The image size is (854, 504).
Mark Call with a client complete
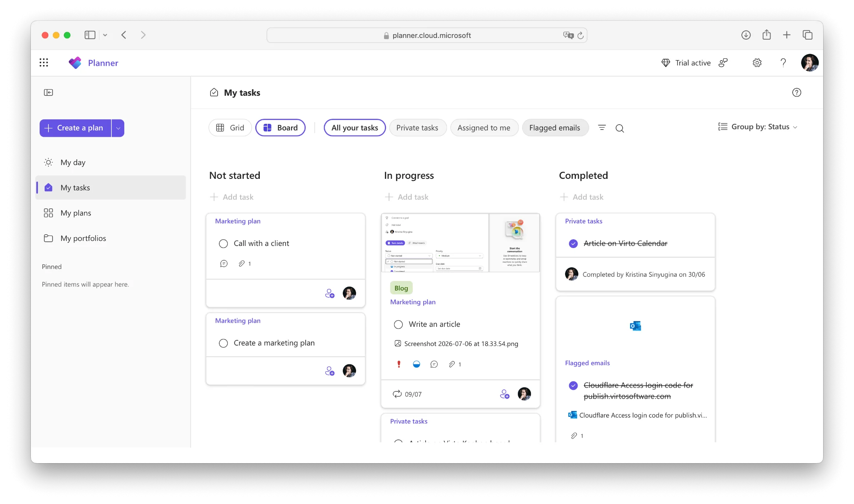point(224,243)
